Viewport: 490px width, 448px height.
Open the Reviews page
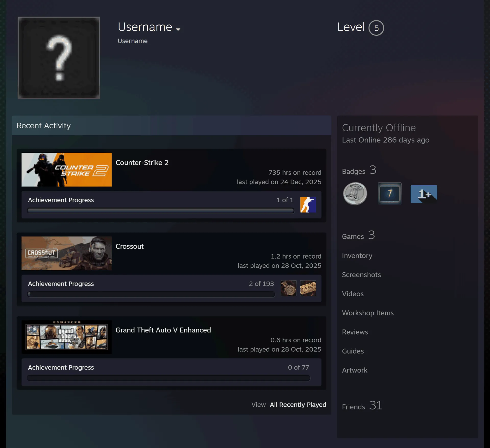(x=355, y=332)
